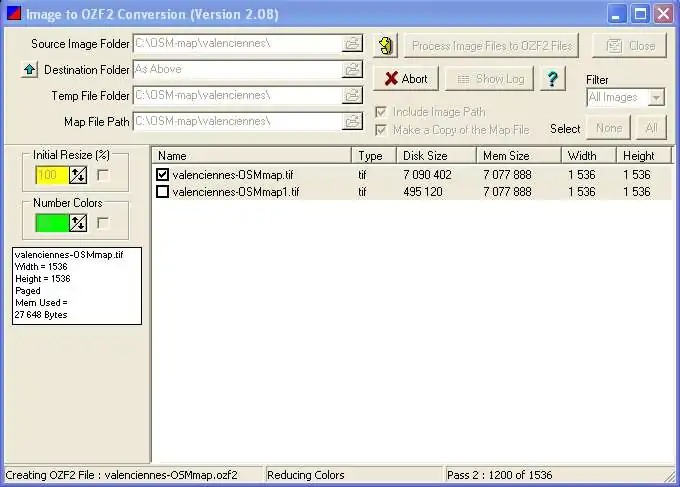Click the Initial Resize spinner arrows
The image size is (680, 487).
78,175
